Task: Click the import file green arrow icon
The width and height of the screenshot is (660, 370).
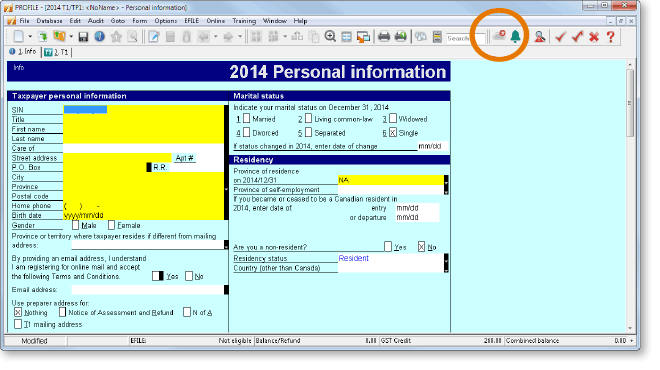Action: point(43,37)
